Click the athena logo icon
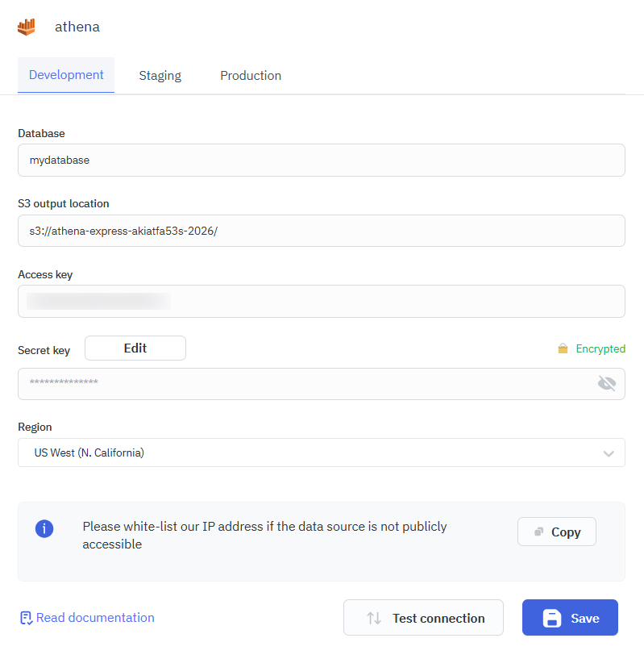 [x=27, y=27]
